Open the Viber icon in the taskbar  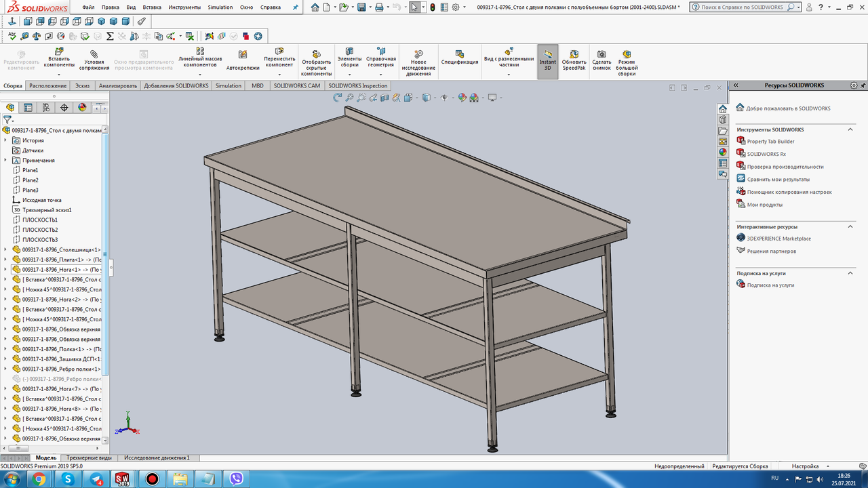[237, 479]
